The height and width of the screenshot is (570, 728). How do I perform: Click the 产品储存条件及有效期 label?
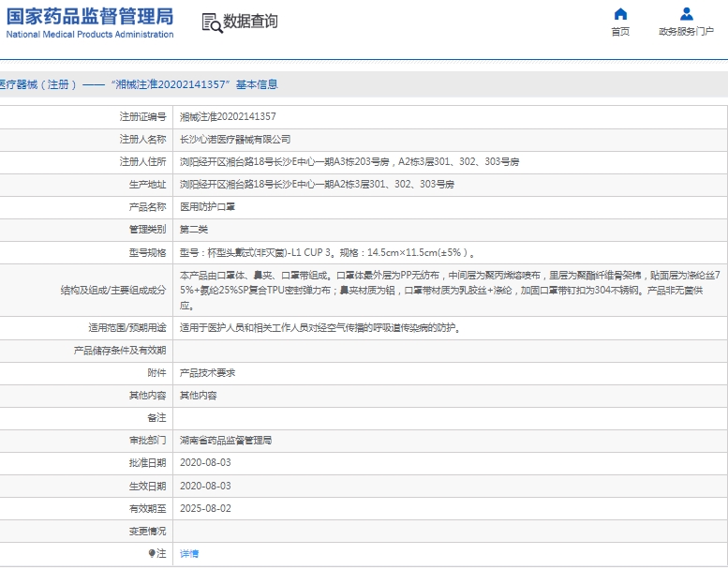(x=120, y=351)
